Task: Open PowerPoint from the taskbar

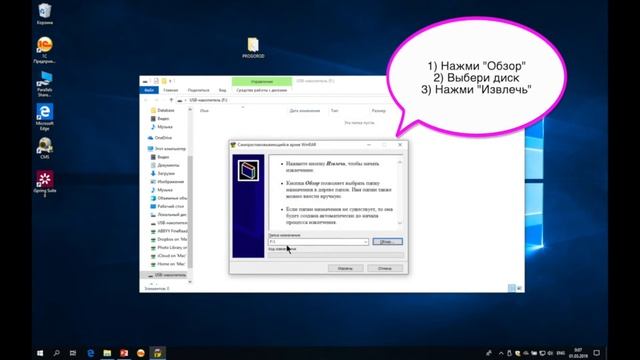Action: [x=124, y=353]
